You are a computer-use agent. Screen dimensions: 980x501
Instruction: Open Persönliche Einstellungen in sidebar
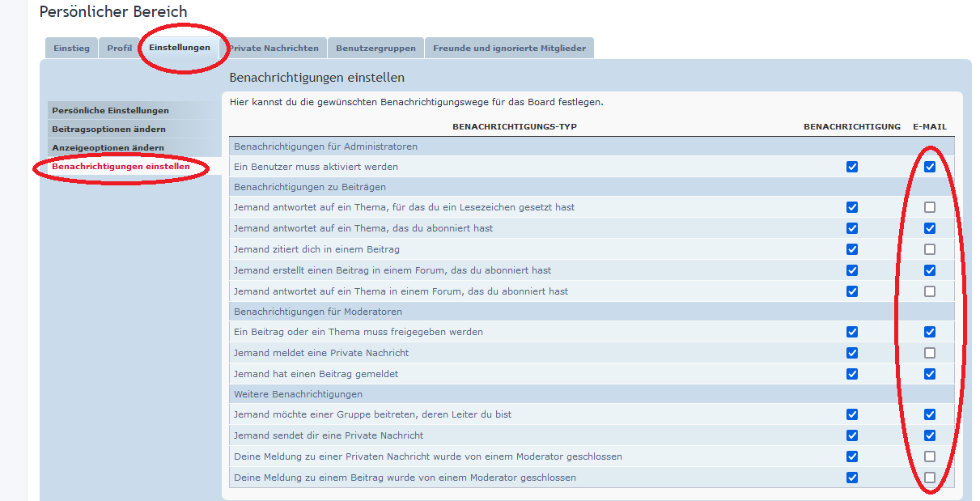pyautogui.click(x=111, y=110)
